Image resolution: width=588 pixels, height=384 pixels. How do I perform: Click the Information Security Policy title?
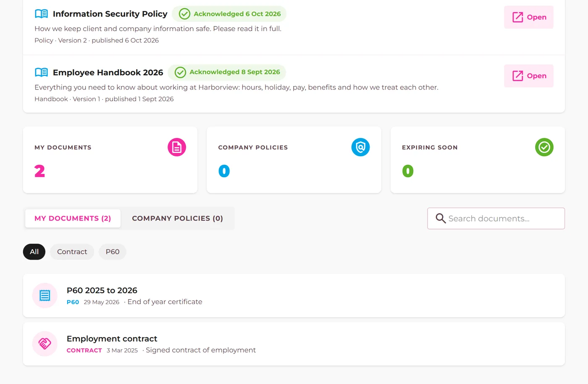click(x=110, y=14)
